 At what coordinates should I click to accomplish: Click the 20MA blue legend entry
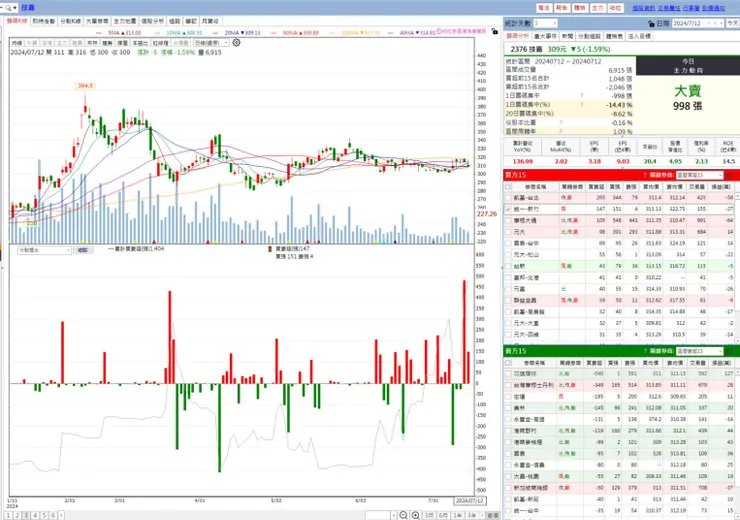(243, 33)
